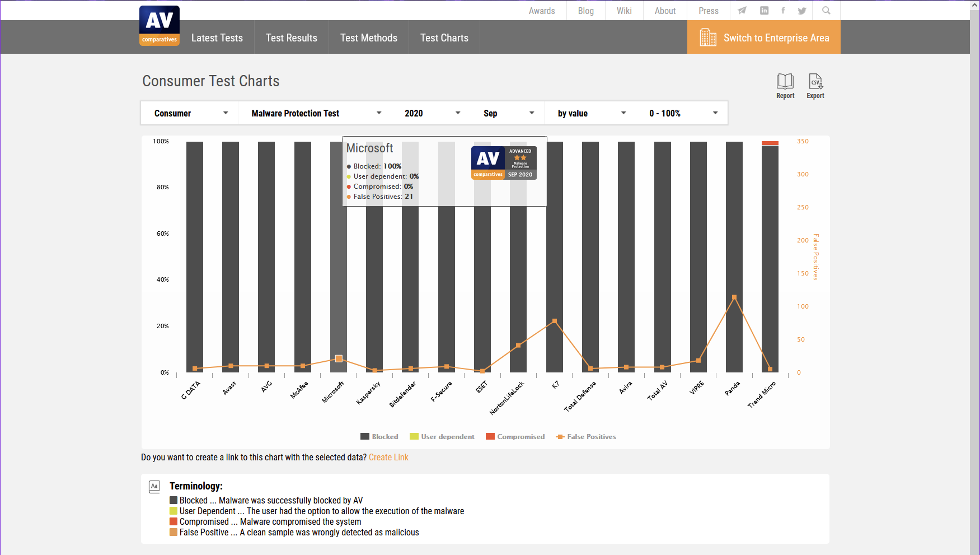
Task: Click the Blocked terminology color swatch
Action: point(174,500)
